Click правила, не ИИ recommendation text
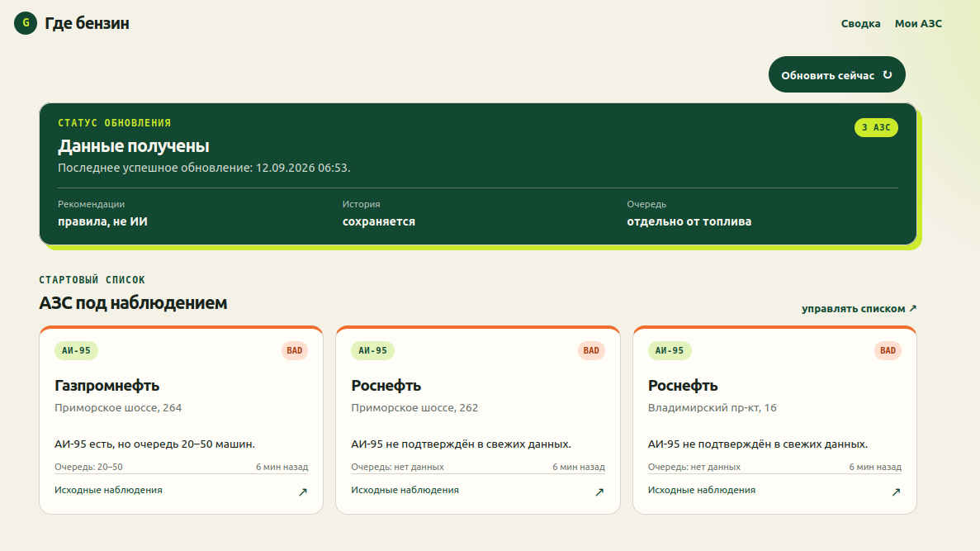The width and height of the screenshot is (980, 551). click(102, 221)
